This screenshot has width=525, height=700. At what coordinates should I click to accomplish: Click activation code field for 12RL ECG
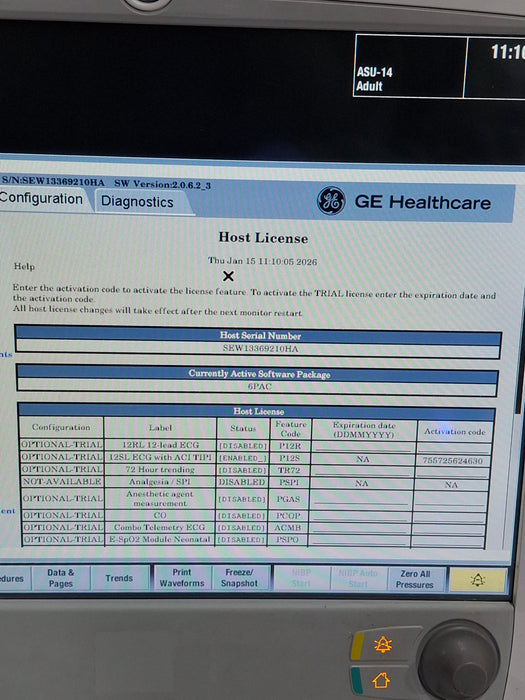454,448
